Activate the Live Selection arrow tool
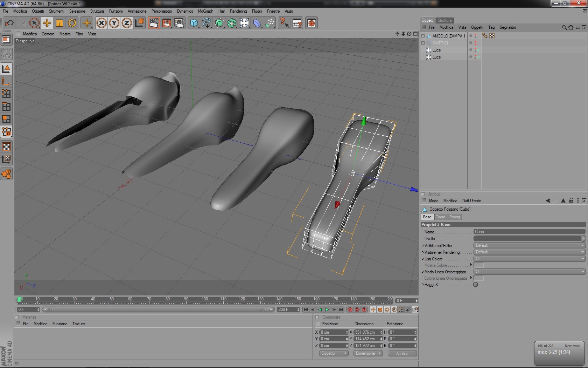Viewport: 588px width, 368px height. point(34,23)
